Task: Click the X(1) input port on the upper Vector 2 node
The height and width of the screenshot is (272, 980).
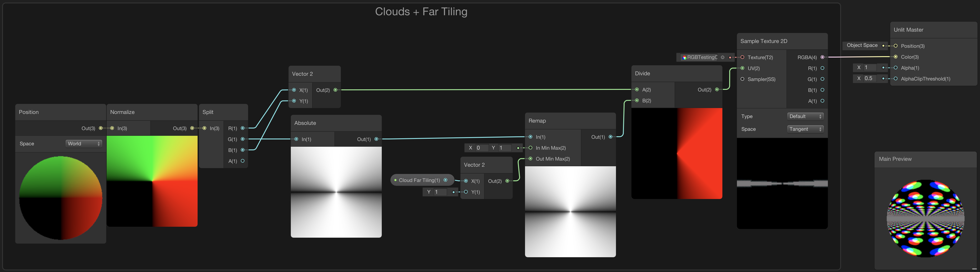Action: coord(294,90)
